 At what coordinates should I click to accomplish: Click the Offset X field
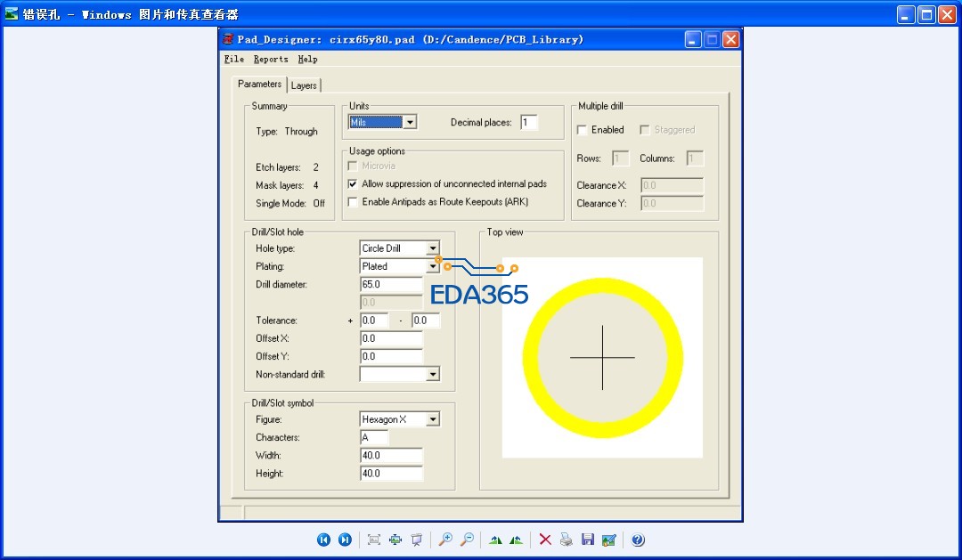(x=391, y=338)
